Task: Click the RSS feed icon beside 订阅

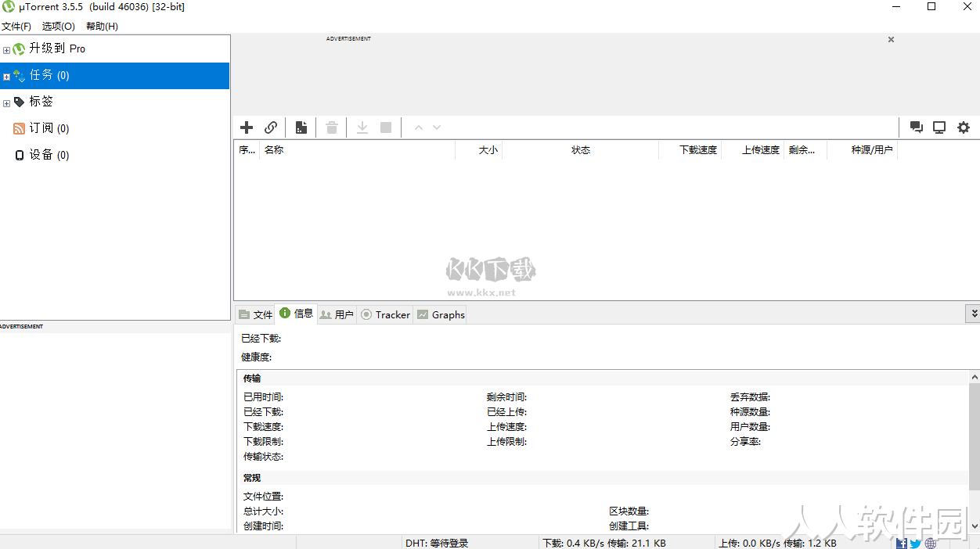Action: pyautogui.click(x=20, y=128)
